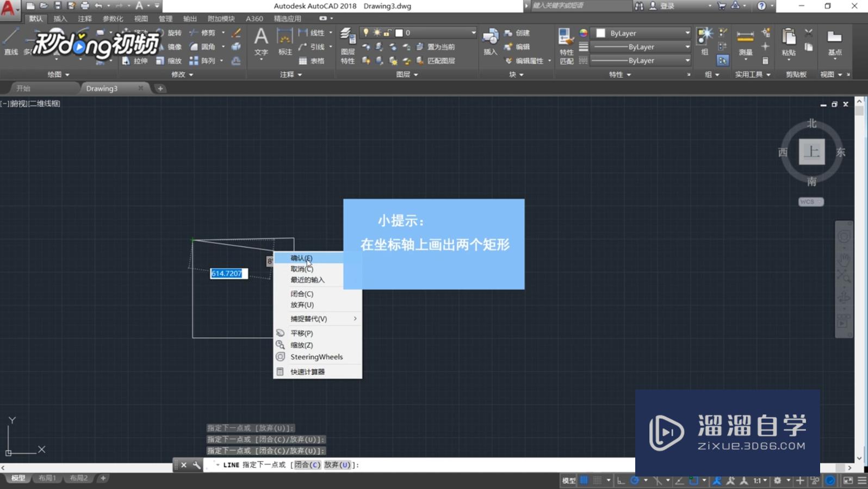
Task: Toggle group selection icon in Group panel
Action: (722, 60)
